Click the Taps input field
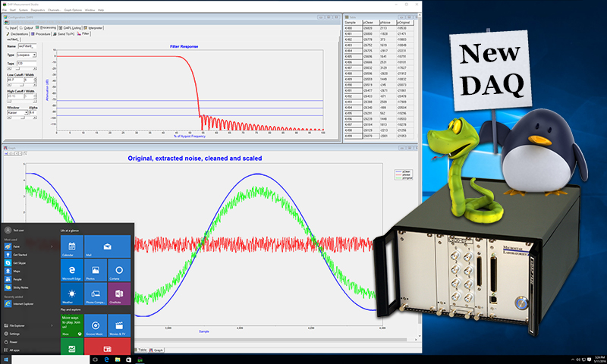The image size is (607, 364). click(27, 64)
